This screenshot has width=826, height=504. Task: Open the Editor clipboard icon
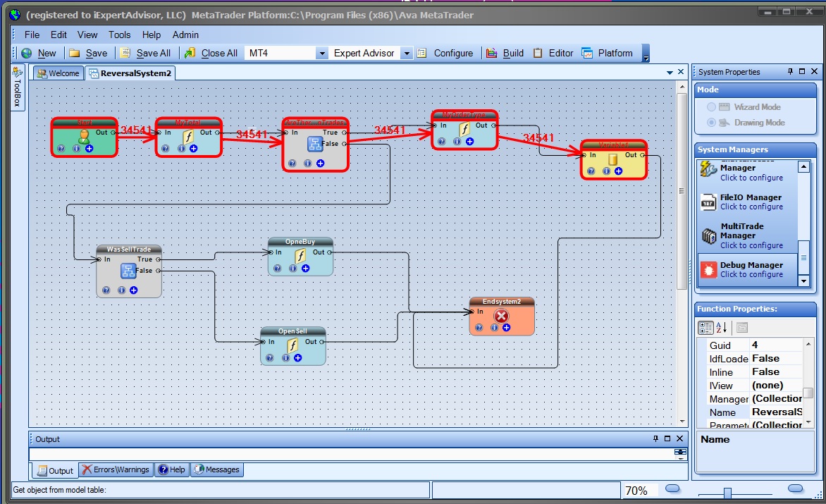point(538,53)
